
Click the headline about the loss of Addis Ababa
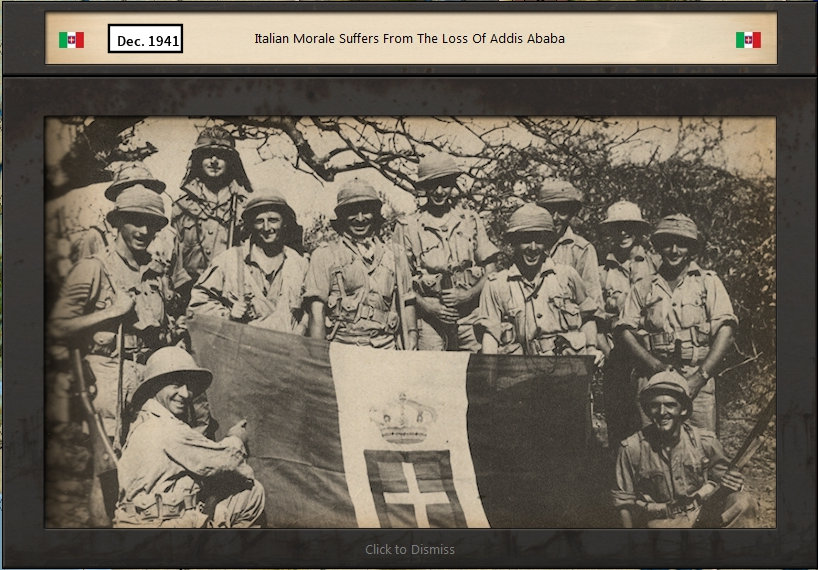pyautogui.click(x=409, y=39)
